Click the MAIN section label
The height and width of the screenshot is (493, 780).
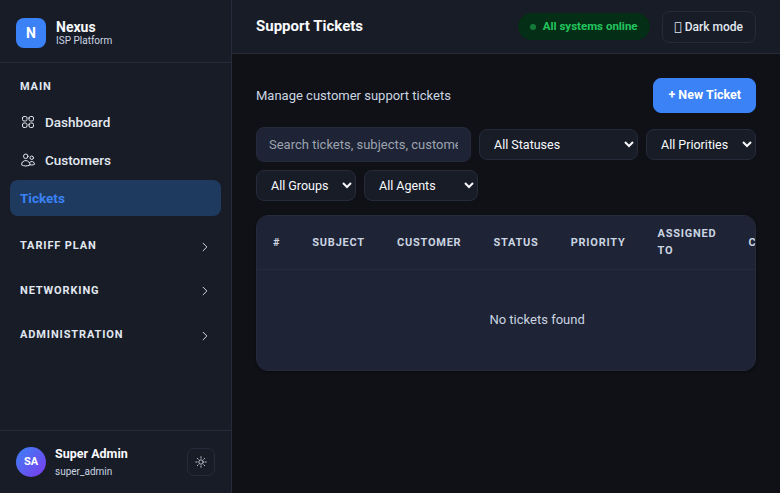(35, 86)
